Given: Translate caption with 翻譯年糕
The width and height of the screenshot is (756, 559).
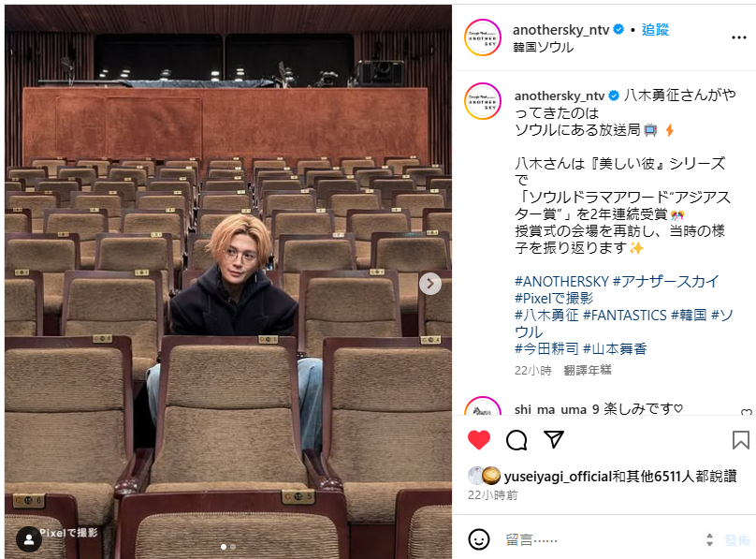Looking at the screenshot, I should tap(588, 371).
